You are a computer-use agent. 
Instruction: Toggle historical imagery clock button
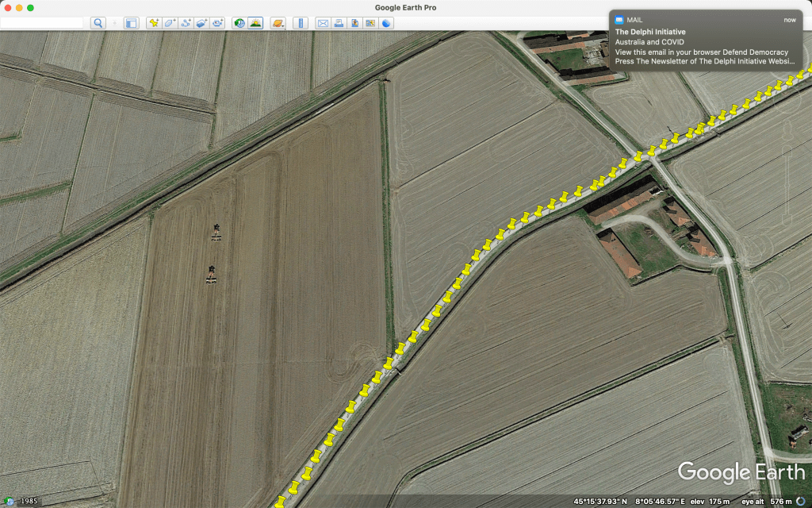(239, 23)
